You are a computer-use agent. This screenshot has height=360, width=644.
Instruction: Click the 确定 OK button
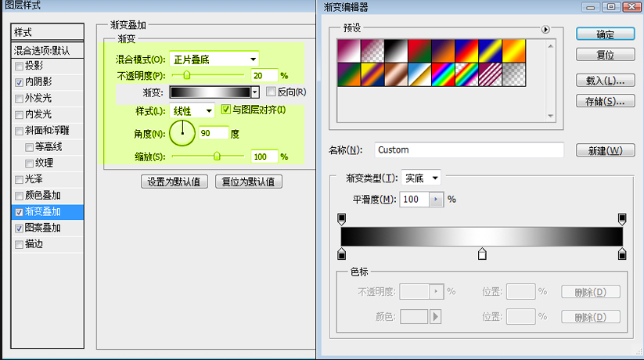coord(605,34)
